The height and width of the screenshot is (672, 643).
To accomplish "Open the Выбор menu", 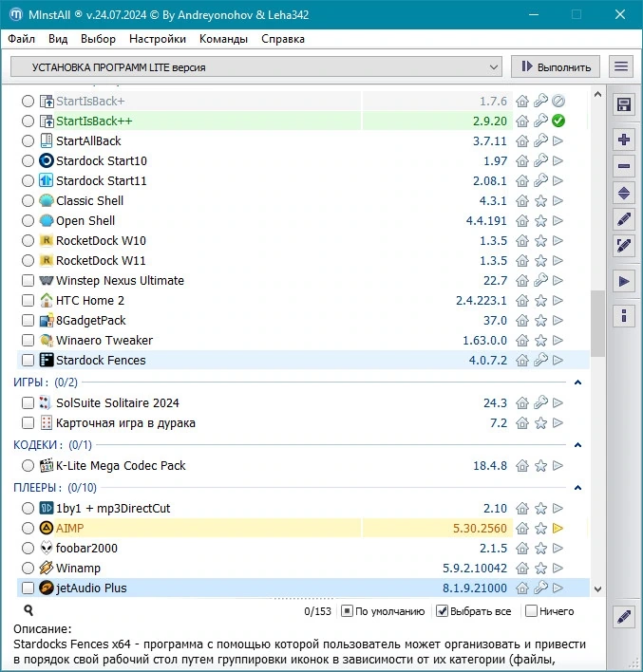I will tap(98, 39).
